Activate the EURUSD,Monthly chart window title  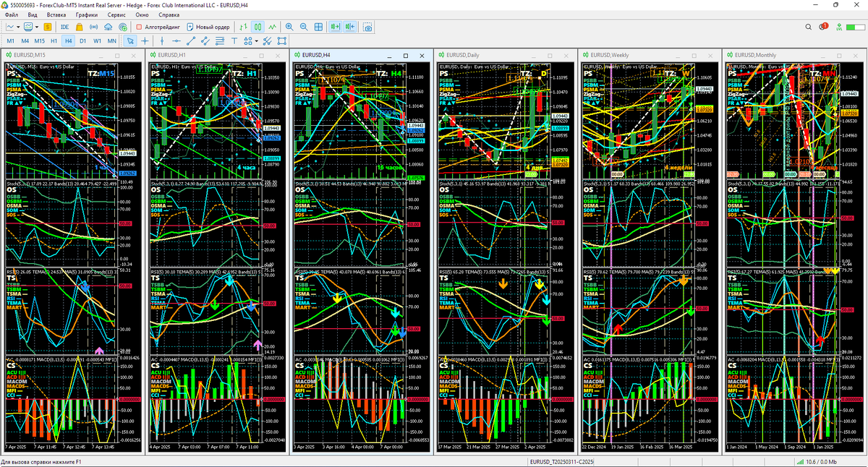(x=755, y=55)
